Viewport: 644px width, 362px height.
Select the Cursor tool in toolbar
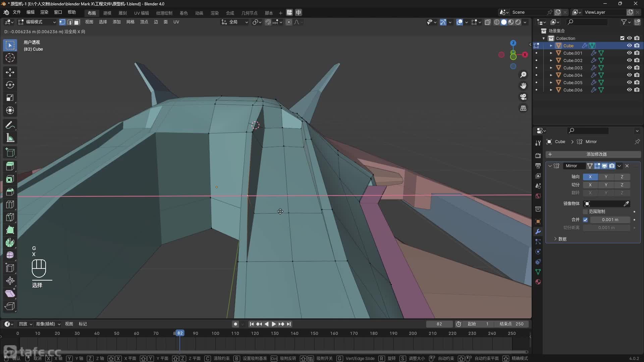(x=10, y=58)
